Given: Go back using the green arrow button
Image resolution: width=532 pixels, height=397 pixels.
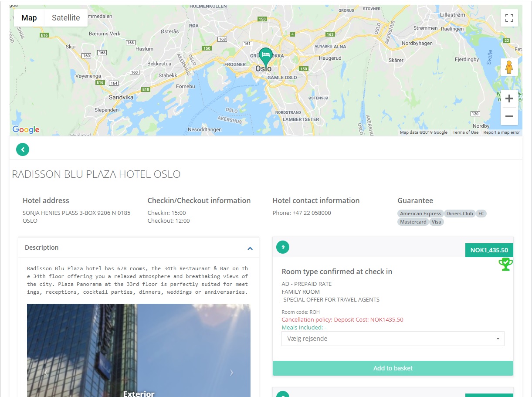Looking at the screenshot, I should tap(23, 150).
